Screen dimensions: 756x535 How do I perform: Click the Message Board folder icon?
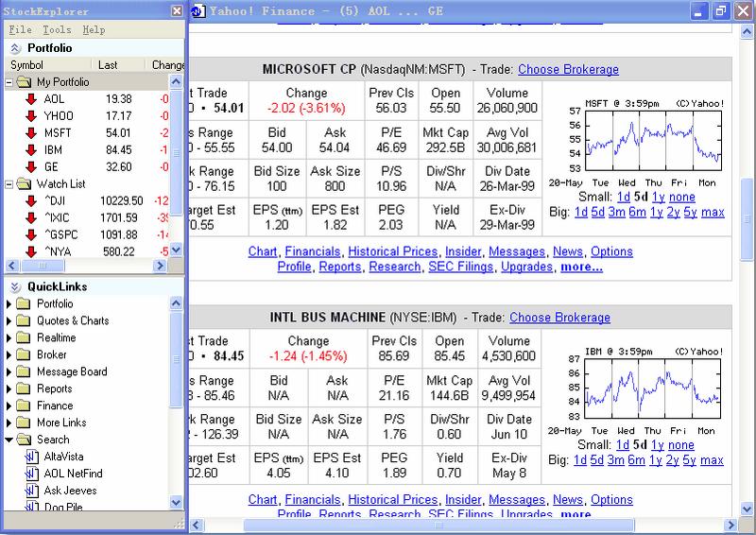point(23,371)
